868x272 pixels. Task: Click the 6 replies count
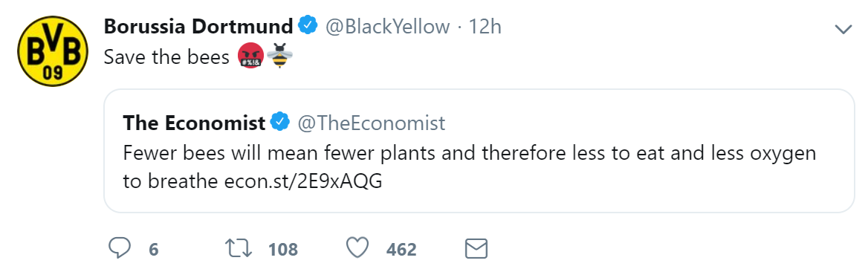point(154,249)
